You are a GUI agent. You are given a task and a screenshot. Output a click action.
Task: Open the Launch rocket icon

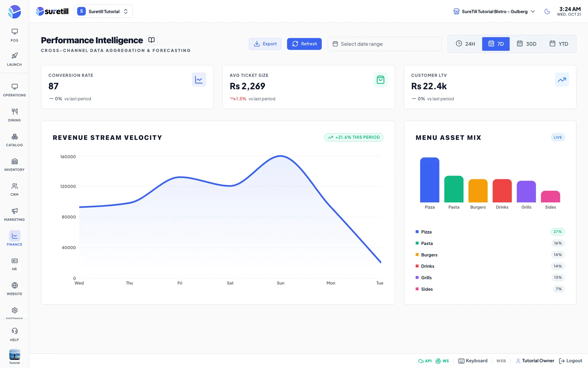[14, 60]
